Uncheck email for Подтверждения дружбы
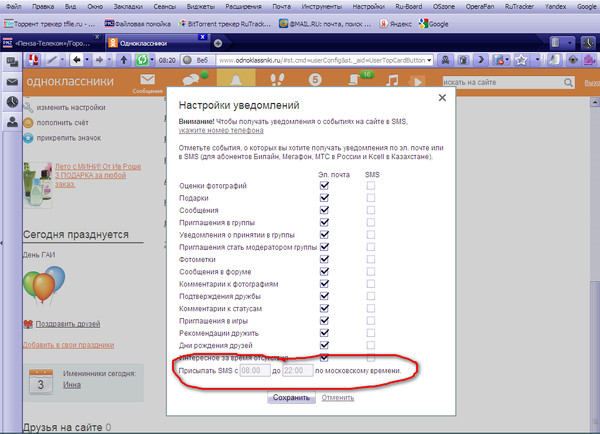The width and height of the screenshot is (600, 434). 324,296
